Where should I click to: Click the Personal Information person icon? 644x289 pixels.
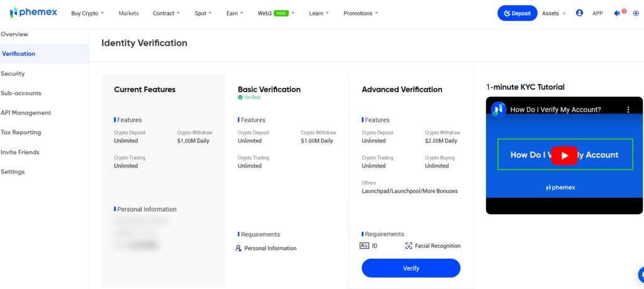click(238, 248)
